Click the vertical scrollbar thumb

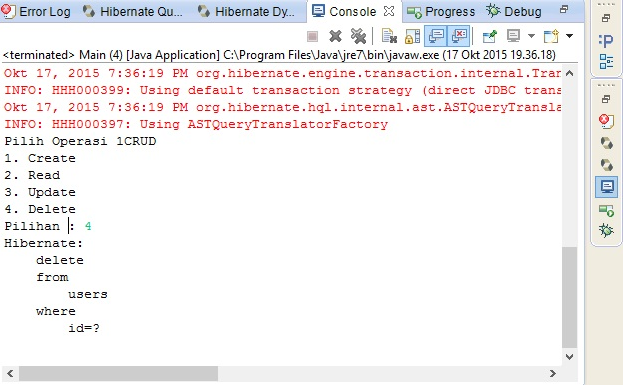(569, 297)
